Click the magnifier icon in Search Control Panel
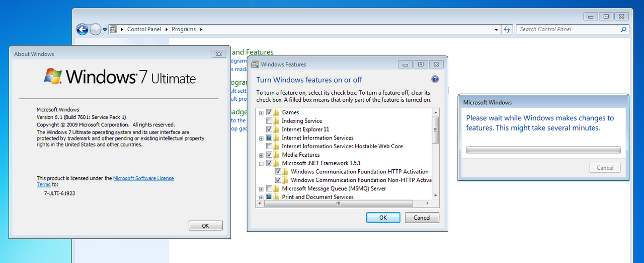 click(x=624, y=29)
